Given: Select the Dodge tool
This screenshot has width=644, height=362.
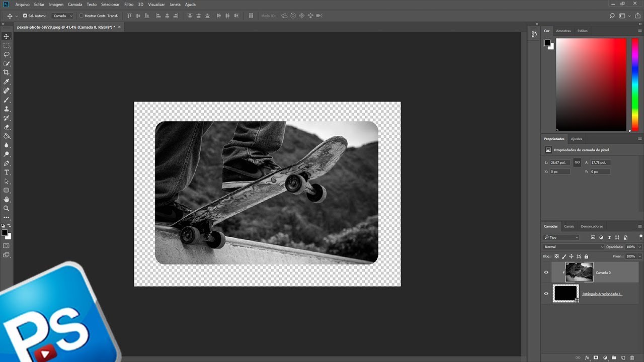Looking at the screenshot, I should (7, 154).
